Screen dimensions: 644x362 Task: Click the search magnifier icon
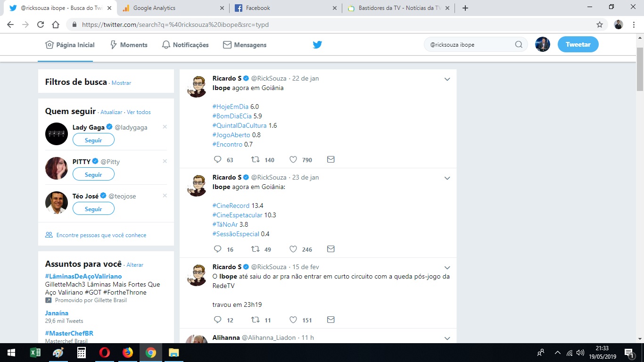pyautogui.click(x=519, y=45)
